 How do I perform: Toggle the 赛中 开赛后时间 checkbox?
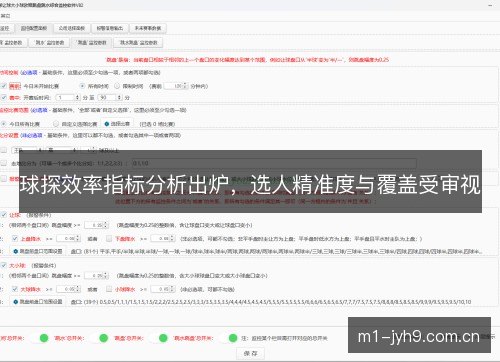(x=4, y=98)
